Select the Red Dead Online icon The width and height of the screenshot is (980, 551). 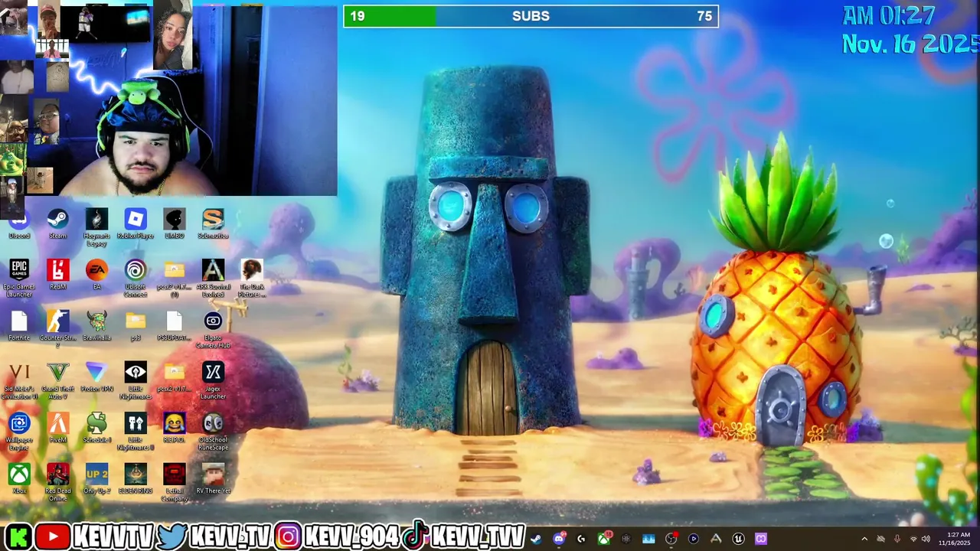[x=58, y=482]
